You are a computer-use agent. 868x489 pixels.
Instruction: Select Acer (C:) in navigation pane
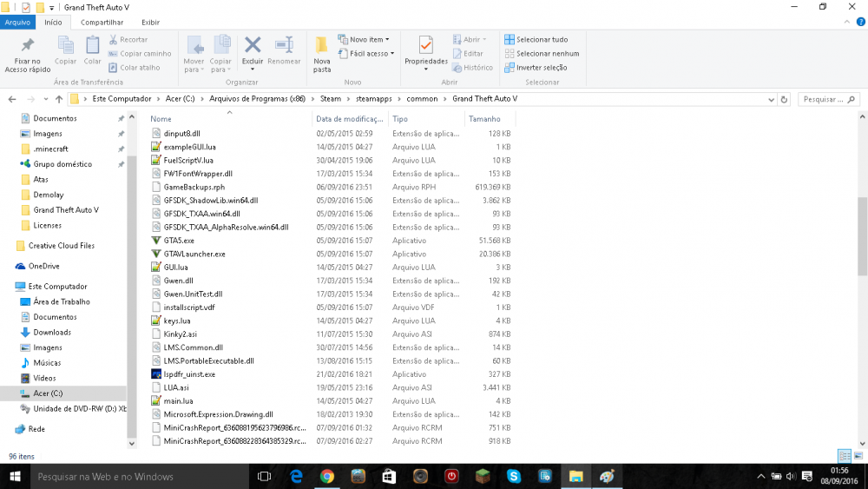tap(48, 393)
